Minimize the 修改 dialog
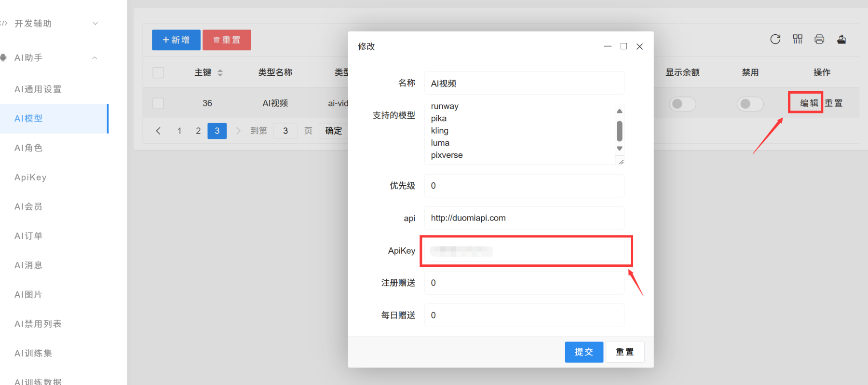The height and width of the screenshot is (385, 868). click(x=608, y=46)
